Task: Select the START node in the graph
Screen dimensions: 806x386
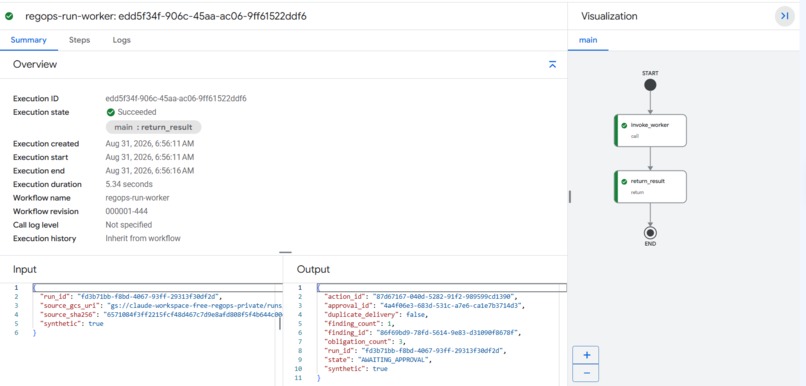Action: click(650, 85)
